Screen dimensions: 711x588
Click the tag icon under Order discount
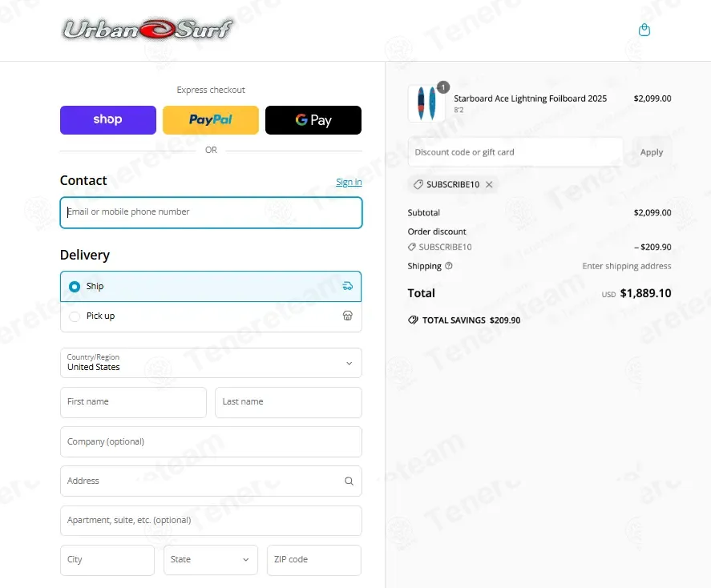coord(412,247)
